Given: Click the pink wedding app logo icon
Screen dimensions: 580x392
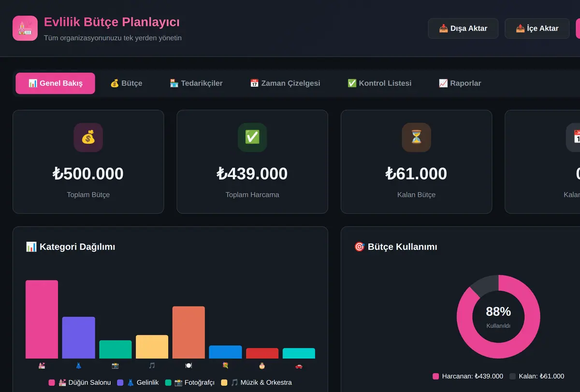Looking at the screenshot, I should click(25, 29).
